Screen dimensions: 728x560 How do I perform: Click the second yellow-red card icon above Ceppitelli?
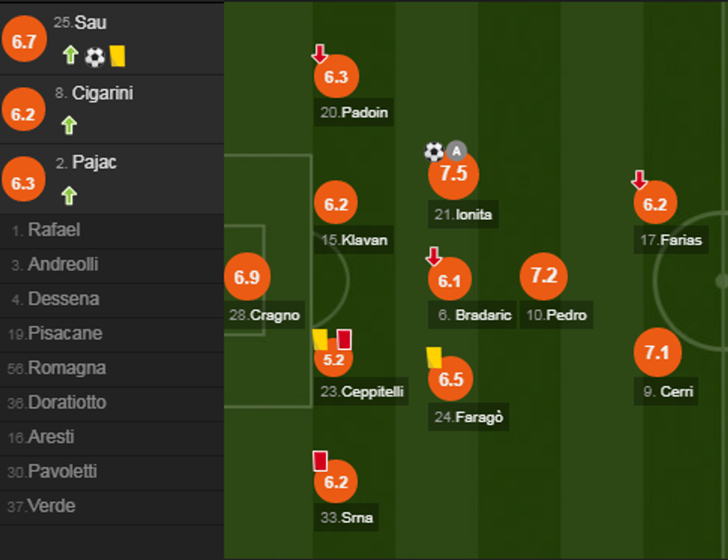tap(344, 339)
